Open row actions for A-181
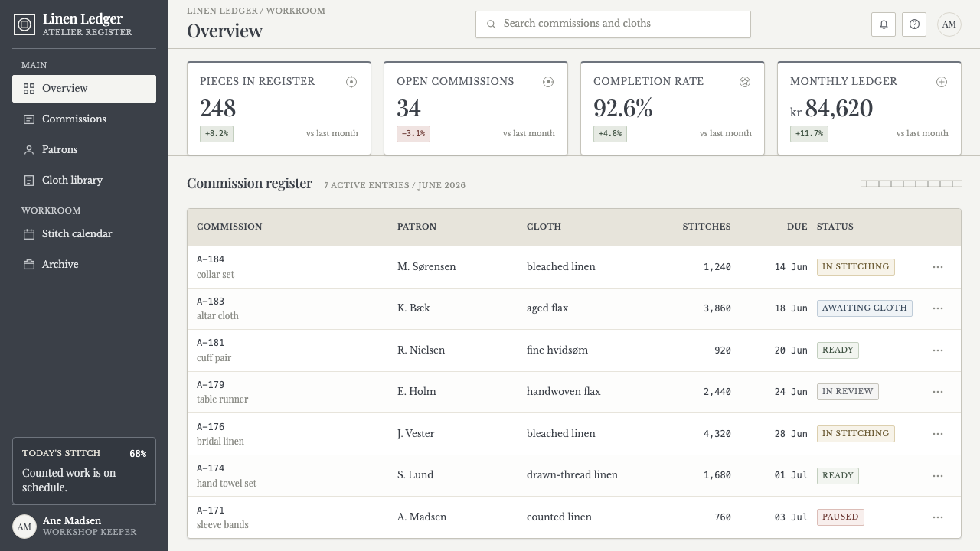Screen dimensions: 980x551 938,350
